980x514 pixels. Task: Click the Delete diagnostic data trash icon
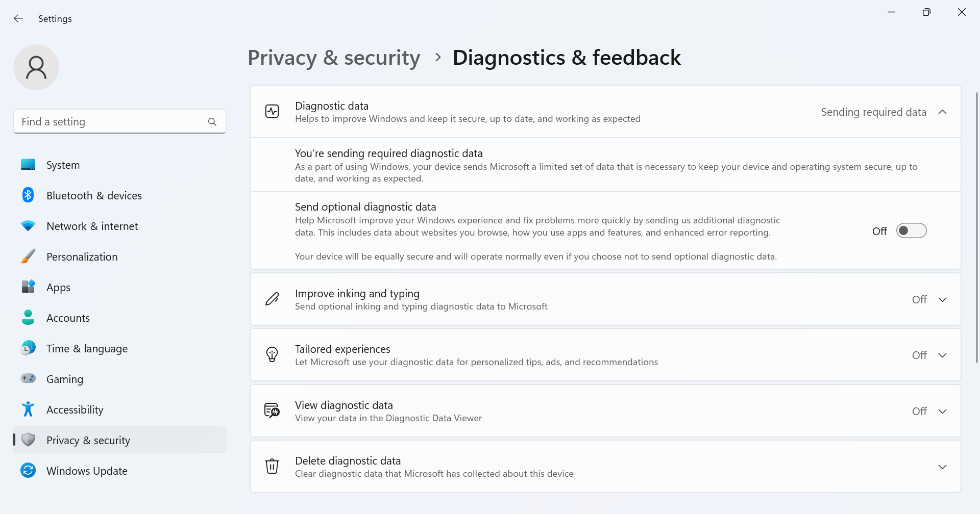(272, 467)
